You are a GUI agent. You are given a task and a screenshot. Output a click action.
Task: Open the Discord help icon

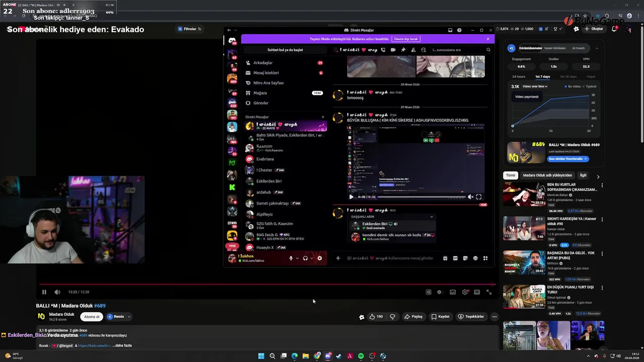(x=459, y=30)
